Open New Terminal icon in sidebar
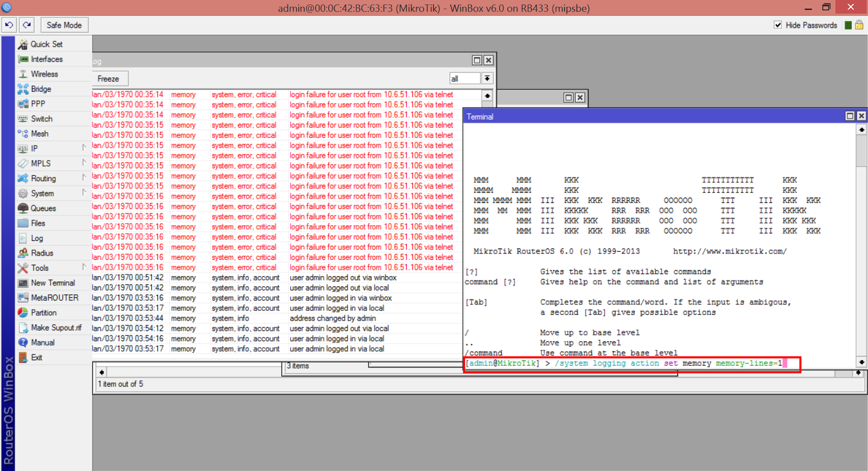 (23, 283)
